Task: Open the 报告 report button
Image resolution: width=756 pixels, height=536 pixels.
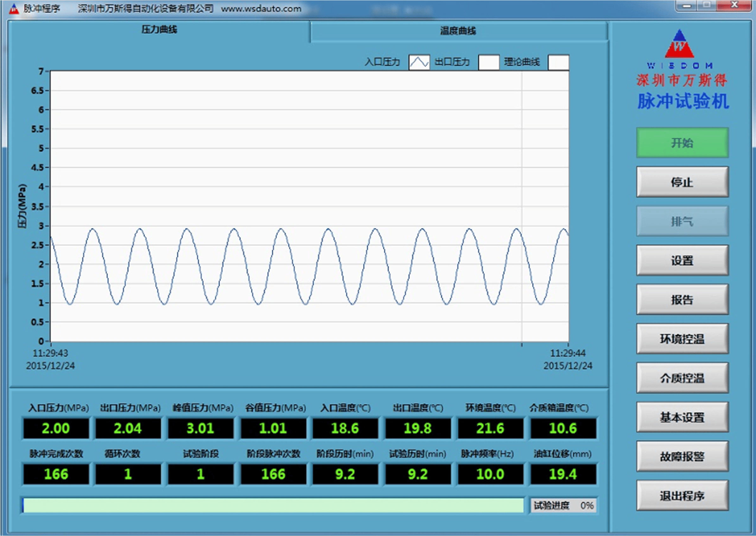Action: click(682, 300)
